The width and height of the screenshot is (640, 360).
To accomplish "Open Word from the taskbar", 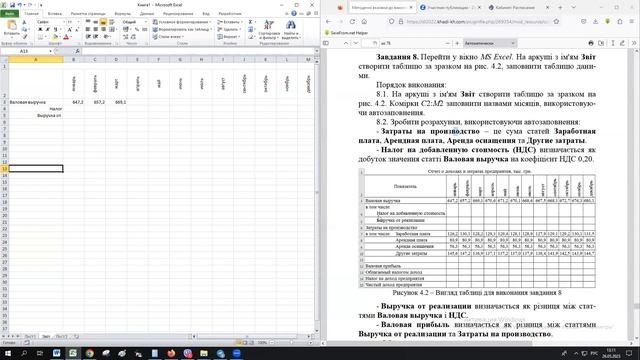I will [x=56, y=353].
